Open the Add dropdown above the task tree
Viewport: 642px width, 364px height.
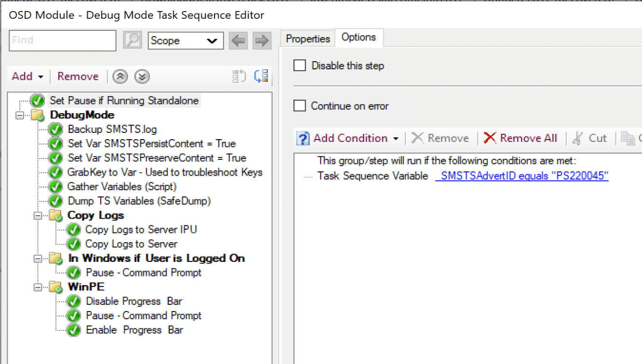coord(27,76)
